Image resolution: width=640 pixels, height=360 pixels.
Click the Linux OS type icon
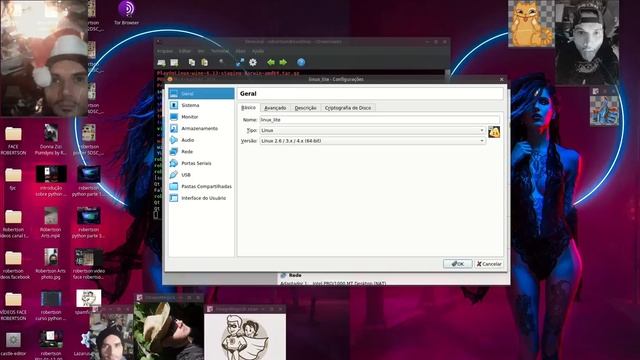494,132
